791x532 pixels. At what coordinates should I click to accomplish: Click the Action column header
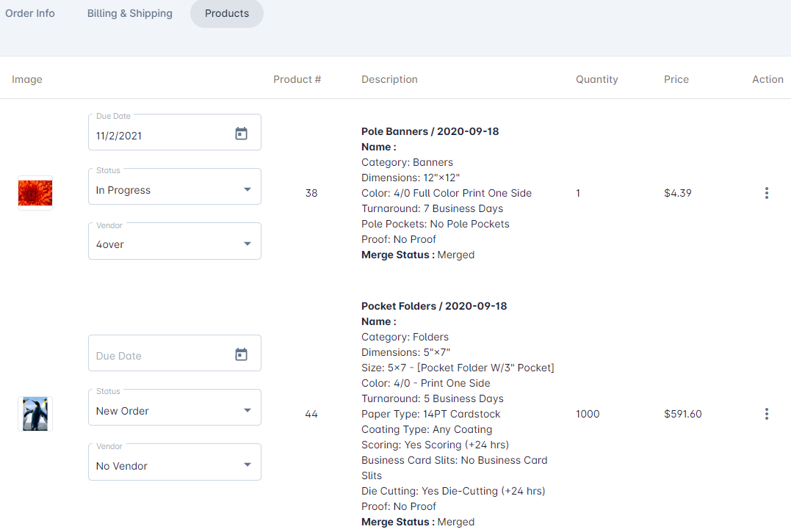click(x=767, y=79)
